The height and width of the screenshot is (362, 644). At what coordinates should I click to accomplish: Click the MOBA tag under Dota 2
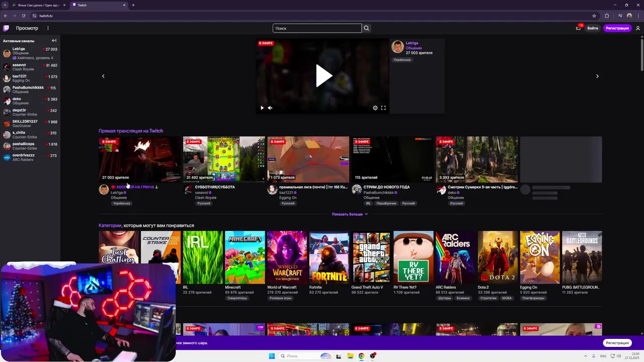[507, 298]
